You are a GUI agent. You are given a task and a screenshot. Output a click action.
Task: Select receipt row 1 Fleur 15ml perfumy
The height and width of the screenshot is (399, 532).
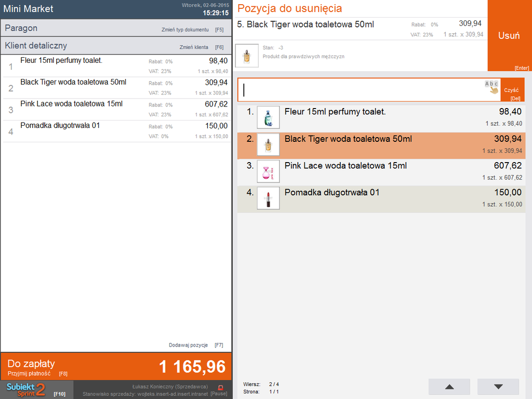coord(116,66)
